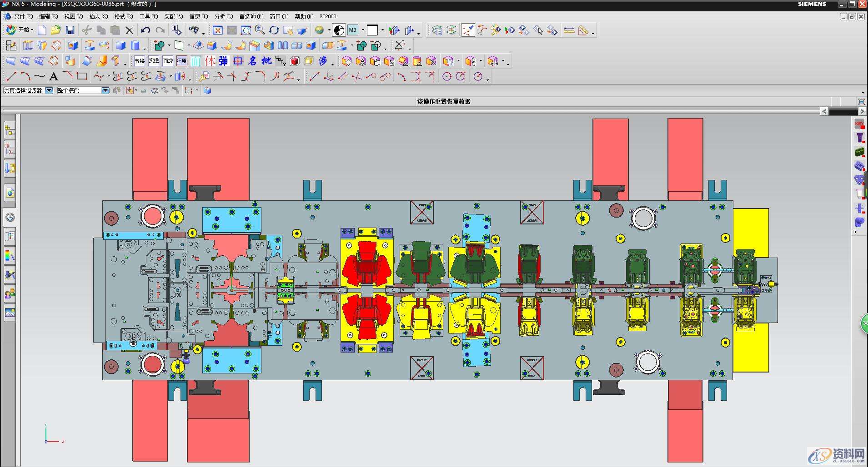Click the Rotate view icon
The height and width of the screenshot is (467, 868).
click(x=274, y=30)
